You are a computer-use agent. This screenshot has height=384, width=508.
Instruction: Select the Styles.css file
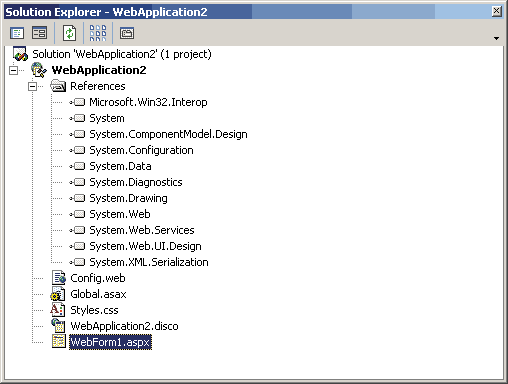(94, 310)
